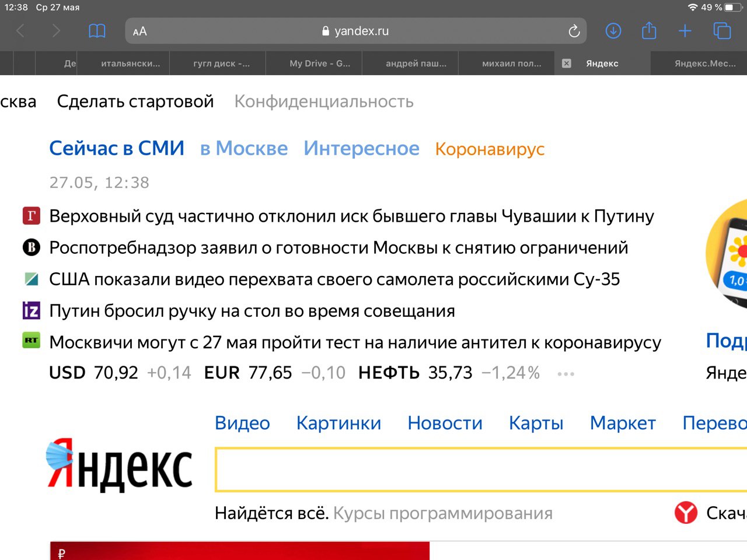The height and width of the screenshot is (560, 747).
Task: Open the Новости service link
Action: pos(445,423)
